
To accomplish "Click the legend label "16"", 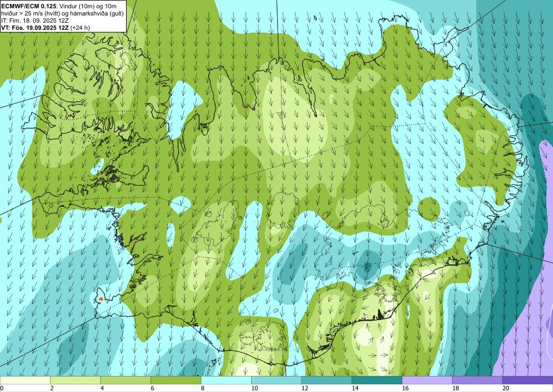I will 405,389.
